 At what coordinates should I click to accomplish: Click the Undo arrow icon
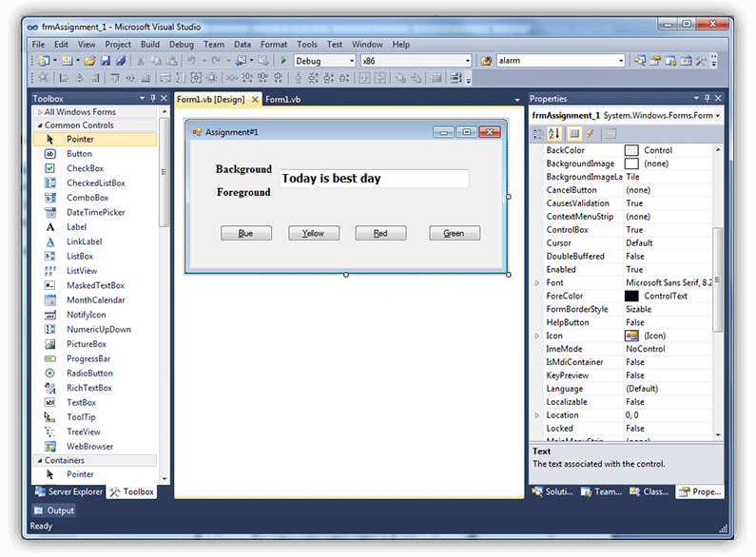click(x=191, y=61)
